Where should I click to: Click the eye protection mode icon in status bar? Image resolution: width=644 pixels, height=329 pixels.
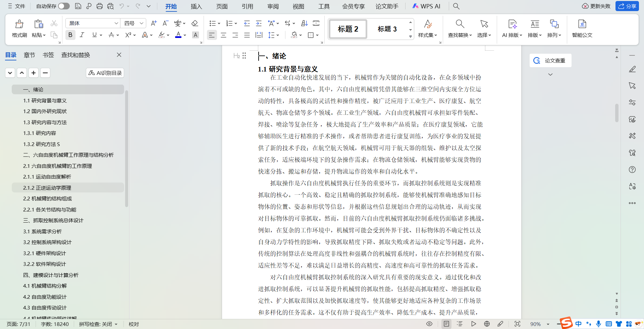(429, 324)
